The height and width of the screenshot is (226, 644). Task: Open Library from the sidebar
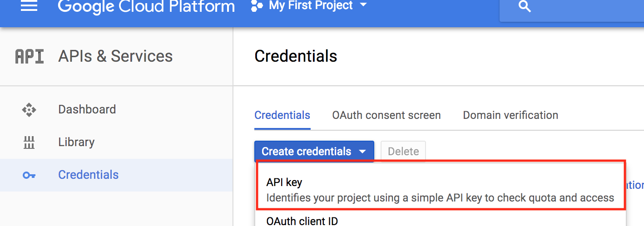[x=76, y=142]
